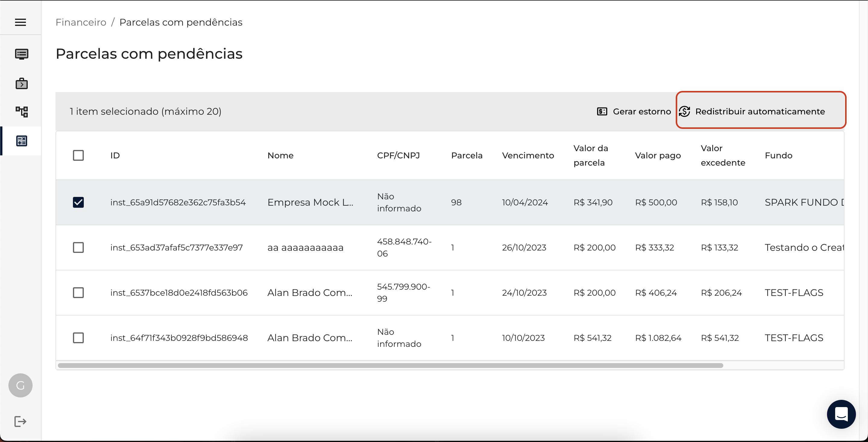Click the Vencimento column header
This screenshot has height=442, width=868.
coord(528,155)
